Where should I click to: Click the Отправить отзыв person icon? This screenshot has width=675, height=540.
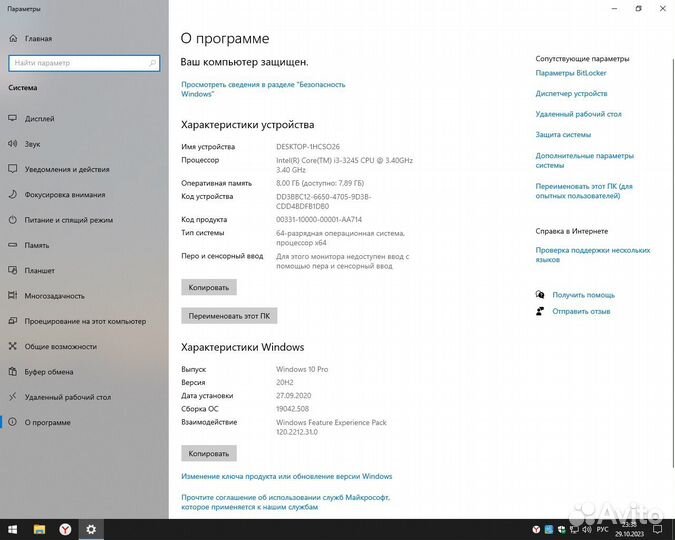(x=540, y=311)
